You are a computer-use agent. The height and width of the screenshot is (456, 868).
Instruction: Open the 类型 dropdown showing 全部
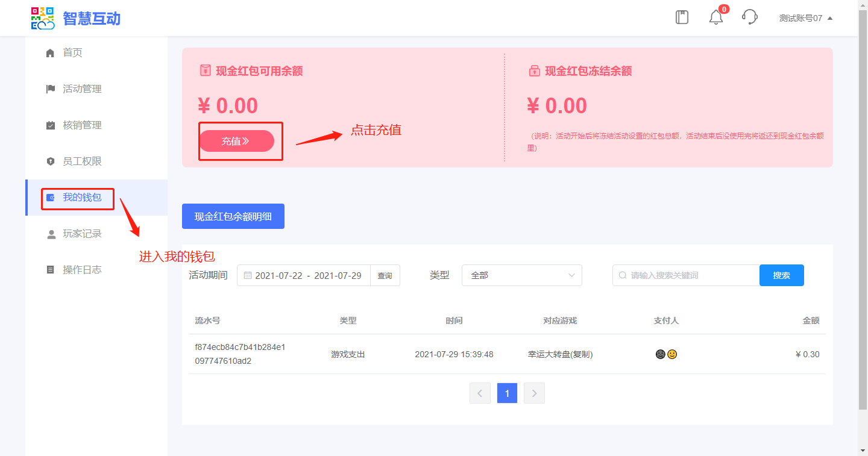pos(521,275)
